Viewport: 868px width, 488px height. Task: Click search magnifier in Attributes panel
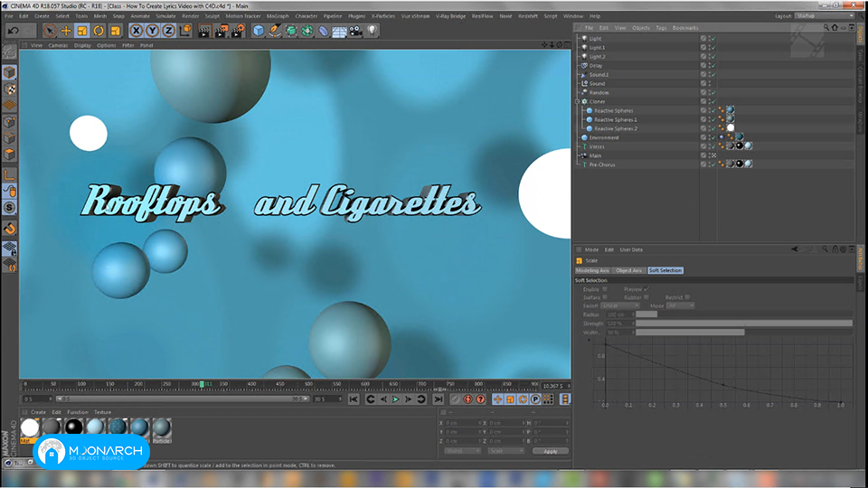click(825, 249)
